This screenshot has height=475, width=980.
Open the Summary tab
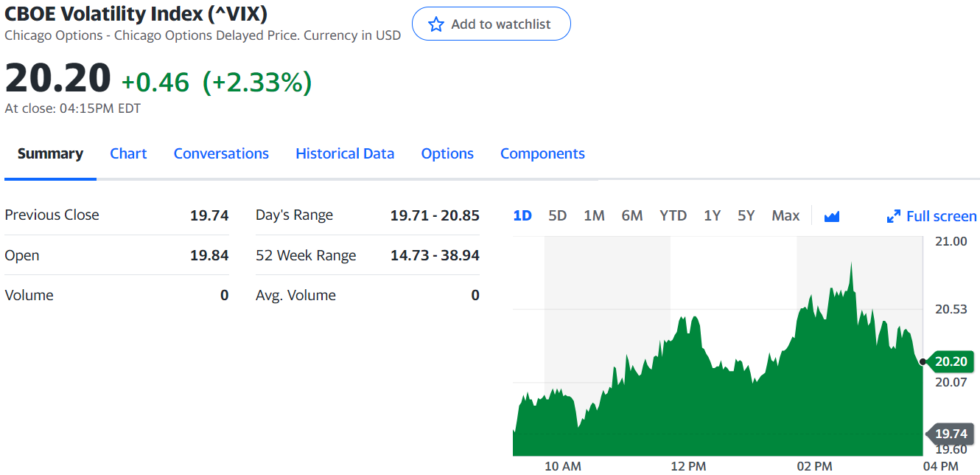pos(50,153)
